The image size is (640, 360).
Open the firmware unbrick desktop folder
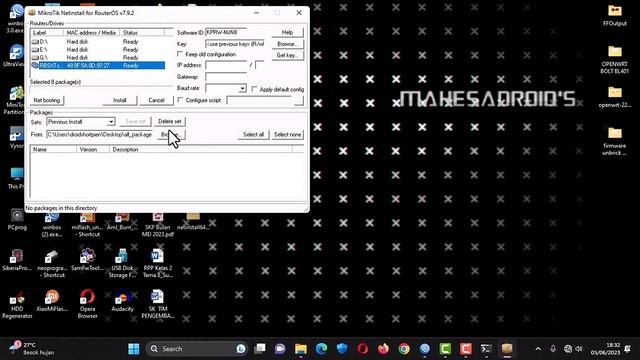[x=615, y=141]
